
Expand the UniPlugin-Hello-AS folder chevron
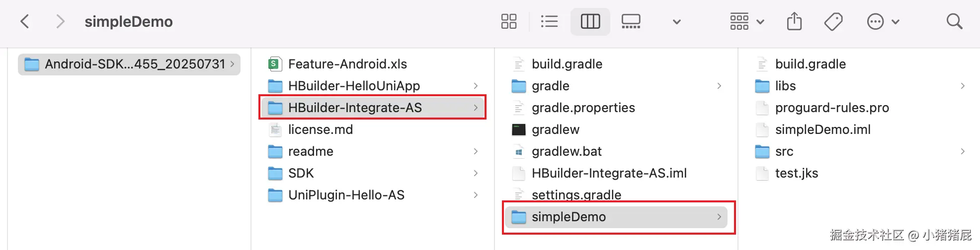[476, 195]
